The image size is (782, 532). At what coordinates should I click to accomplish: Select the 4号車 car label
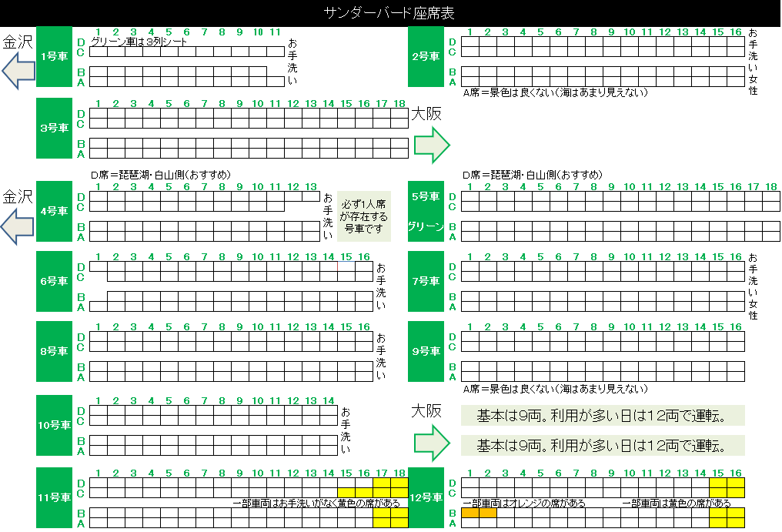click(x=55, y=211)
